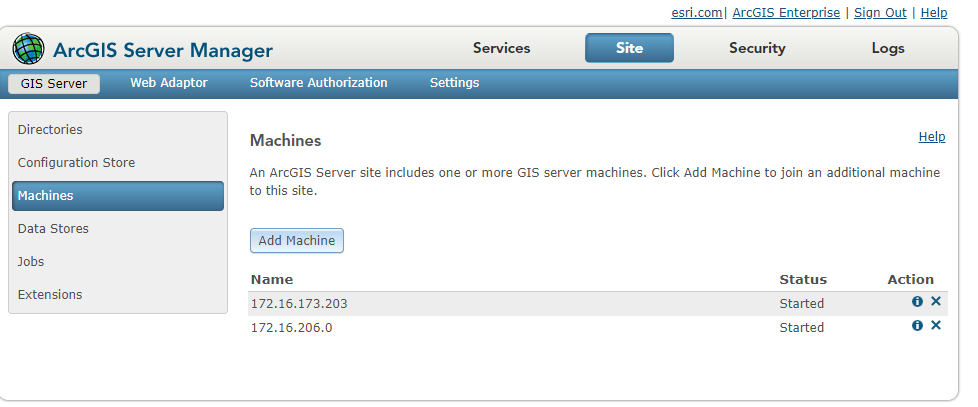Open Jobs in the sidebar
The height and width of the screenshot is (407, 978).
tap(118, 262)
